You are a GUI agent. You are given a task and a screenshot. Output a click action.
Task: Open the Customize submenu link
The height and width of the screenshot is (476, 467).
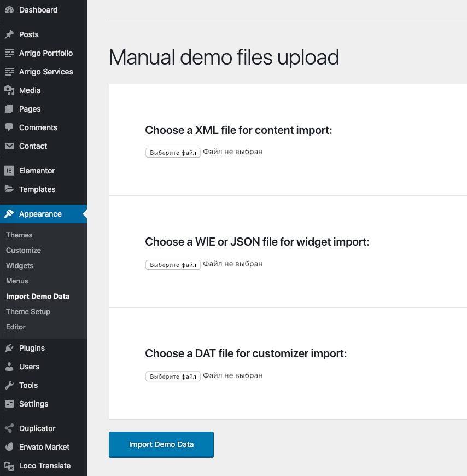24,250
